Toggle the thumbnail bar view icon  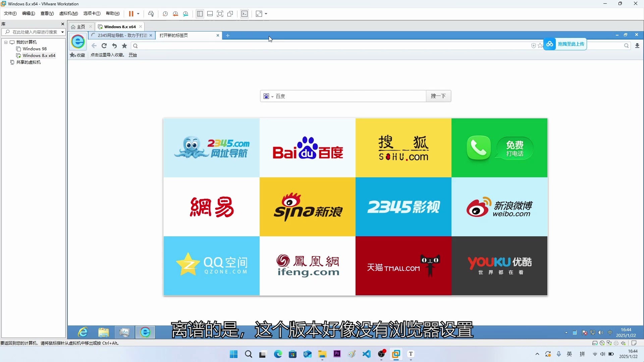[210, 14]
